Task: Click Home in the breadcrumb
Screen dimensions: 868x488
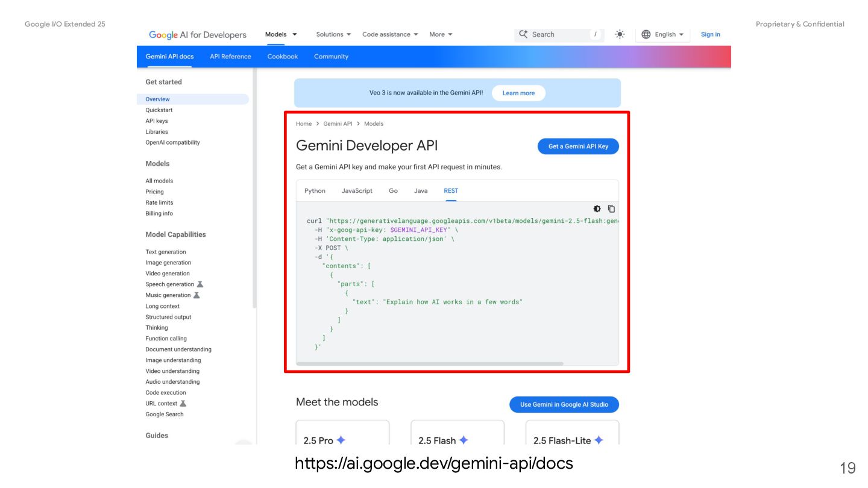Action: [304, 124]
